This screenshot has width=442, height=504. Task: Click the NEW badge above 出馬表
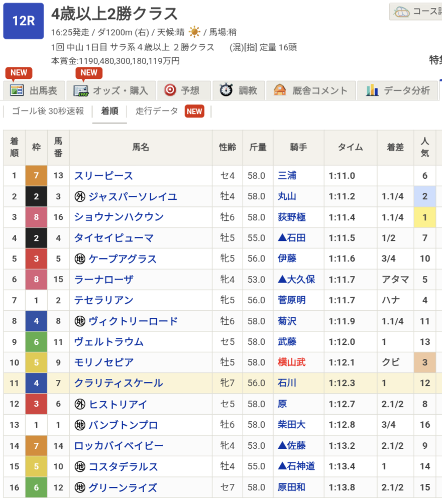[19, 73]
